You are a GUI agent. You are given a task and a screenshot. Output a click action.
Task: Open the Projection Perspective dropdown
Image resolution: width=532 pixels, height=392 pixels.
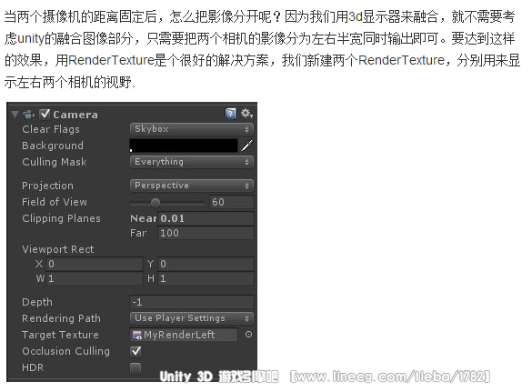tap(192, 186)
